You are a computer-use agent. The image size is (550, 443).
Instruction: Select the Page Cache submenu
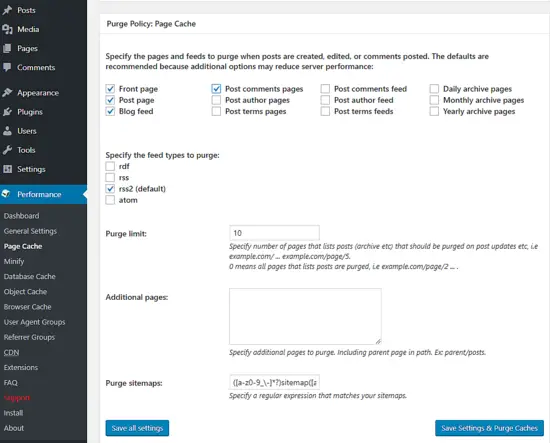pos(23,246)
